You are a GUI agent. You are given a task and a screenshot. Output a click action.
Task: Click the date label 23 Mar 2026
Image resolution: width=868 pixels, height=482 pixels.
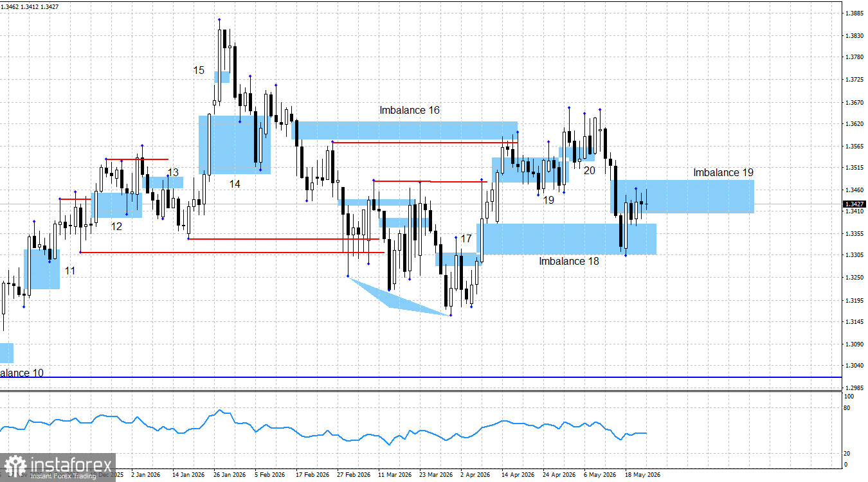pyautogui.click(x=435, y=475)
